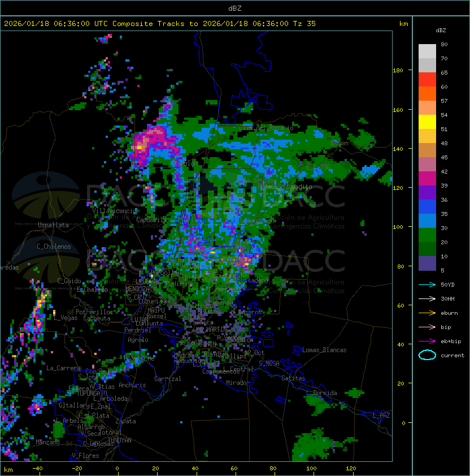Select the Potrerillos map label

(x=94, y=312)
